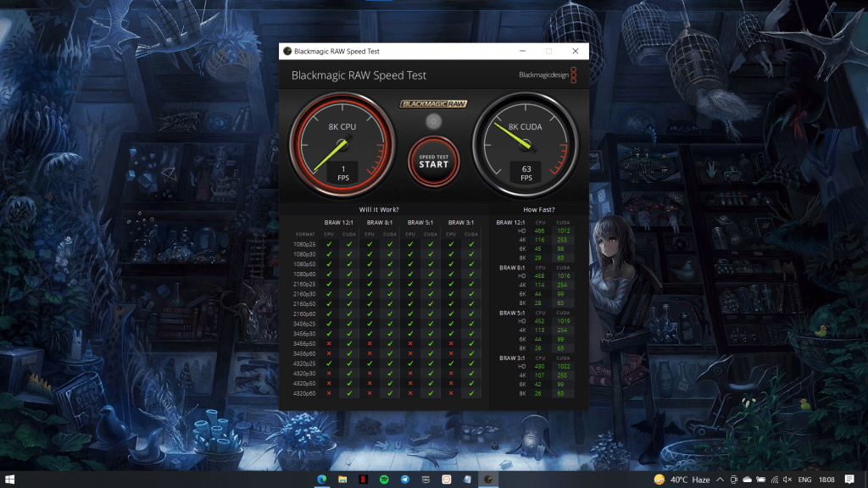This screenshot has height=488, width=868.
Task: Open Telegram from the taskbar
Action: pyautogui.click(x=404, y=480)
